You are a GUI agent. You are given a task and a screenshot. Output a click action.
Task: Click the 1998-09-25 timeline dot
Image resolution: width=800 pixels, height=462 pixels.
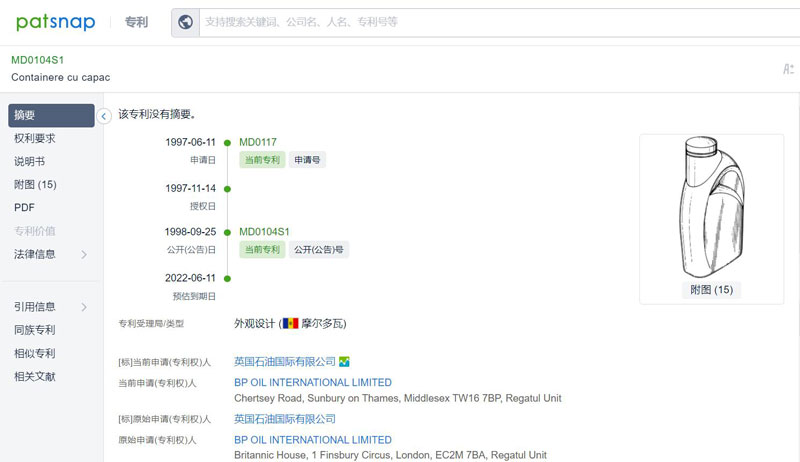coord(228,232)
